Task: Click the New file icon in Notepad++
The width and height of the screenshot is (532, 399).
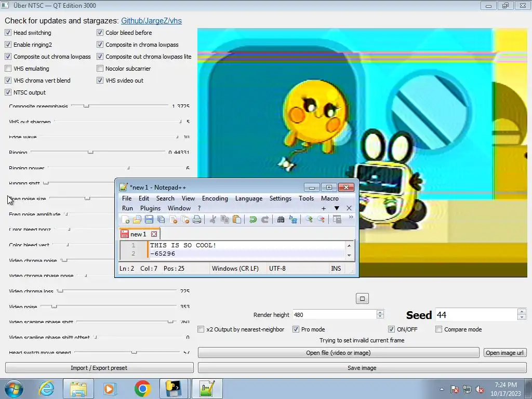Action: coord(125,220)
